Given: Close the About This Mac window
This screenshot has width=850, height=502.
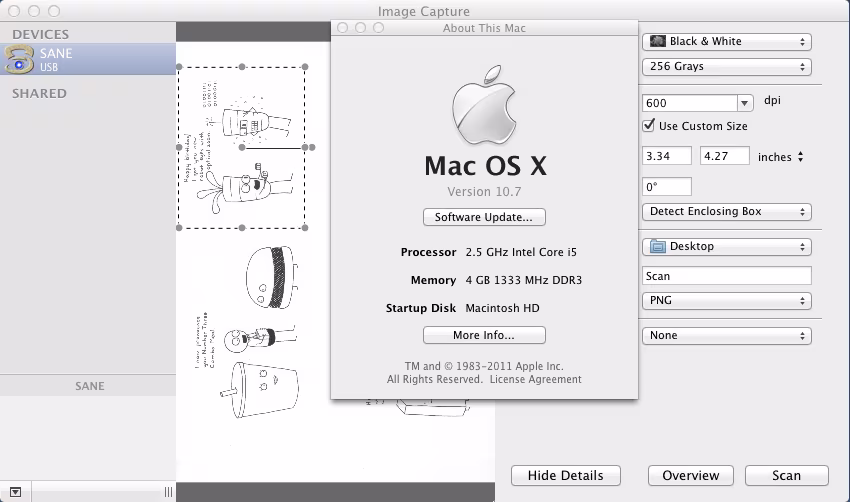Looking at the screenshot, I should pos(343,28).
